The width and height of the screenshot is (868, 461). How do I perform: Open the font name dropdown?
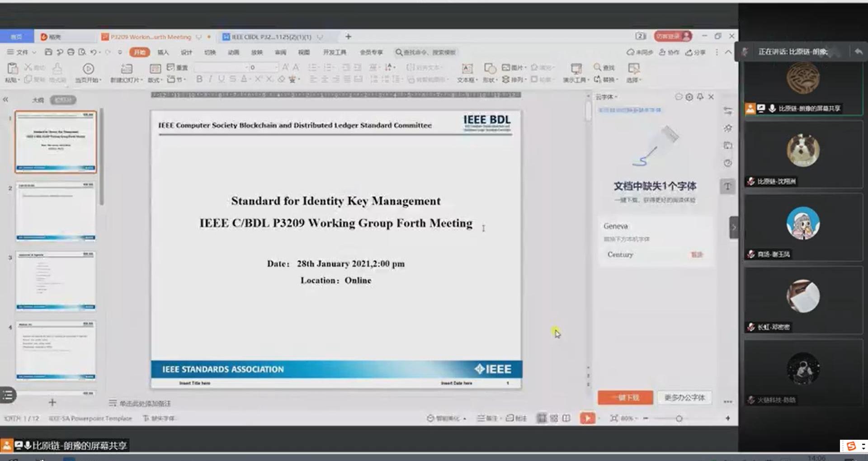[246, 67]
